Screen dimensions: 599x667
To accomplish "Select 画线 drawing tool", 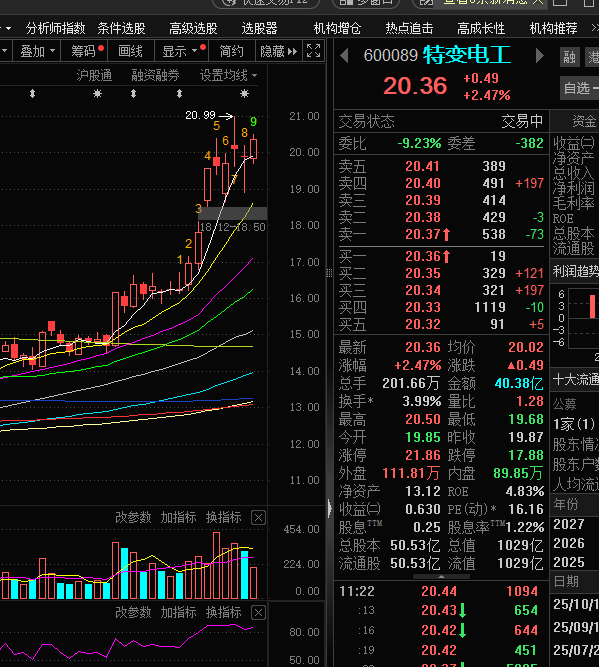I will (131, 51).
